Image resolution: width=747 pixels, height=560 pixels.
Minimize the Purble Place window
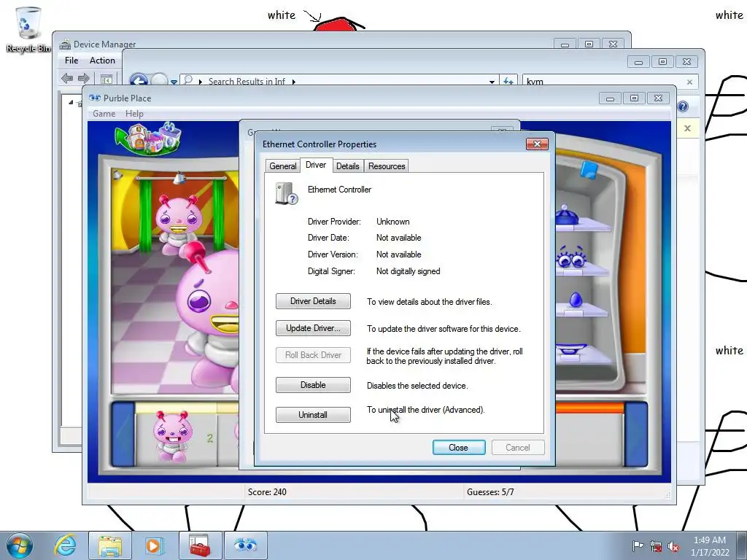point(610,98)
